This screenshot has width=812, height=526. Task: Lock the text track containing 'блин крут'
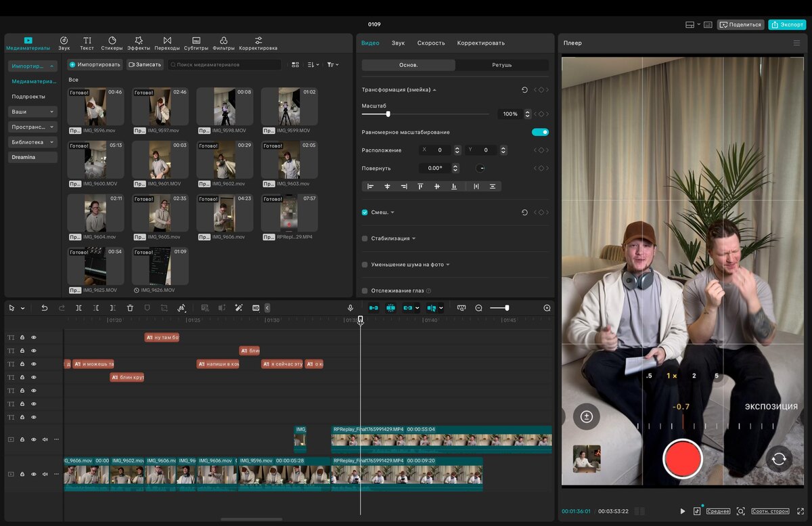pos(22,377)
